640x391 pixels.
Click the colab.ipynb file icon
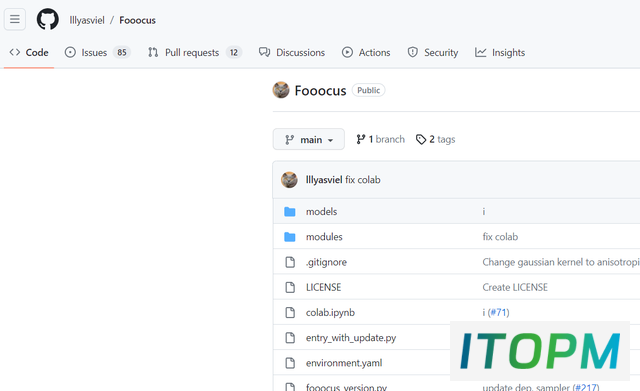[x=290, y=313]
